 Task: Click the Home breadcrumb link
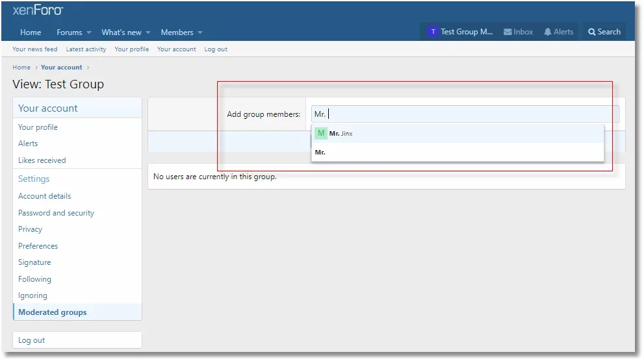point(21,68)
